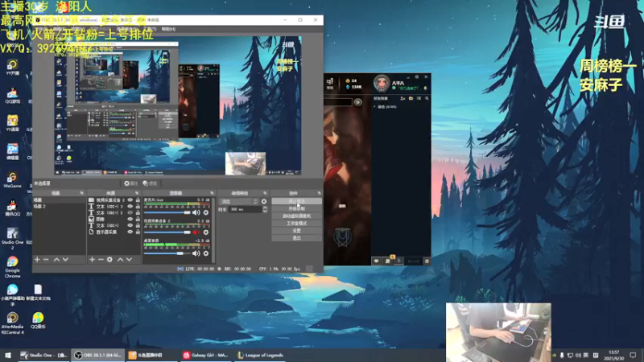The width and height of the screenshot is (644, 362).
Task: Select 场景 2 in scenes list
Action: tap(59, 206)
